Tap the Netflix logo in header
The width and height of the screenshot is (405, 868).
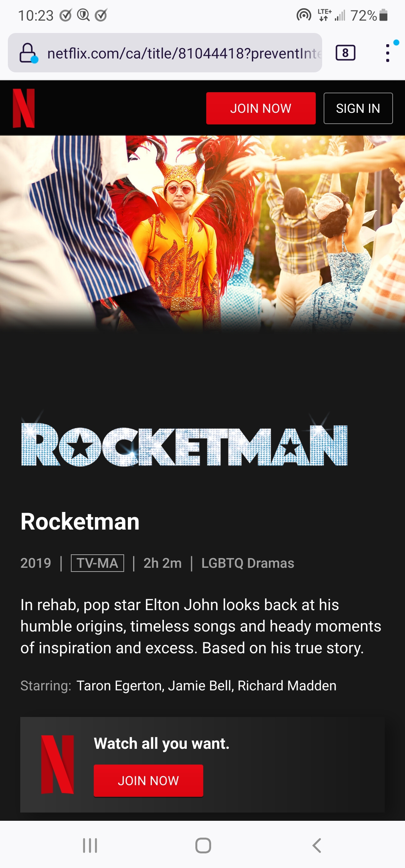pyautogui.click(x=24, y=108)
